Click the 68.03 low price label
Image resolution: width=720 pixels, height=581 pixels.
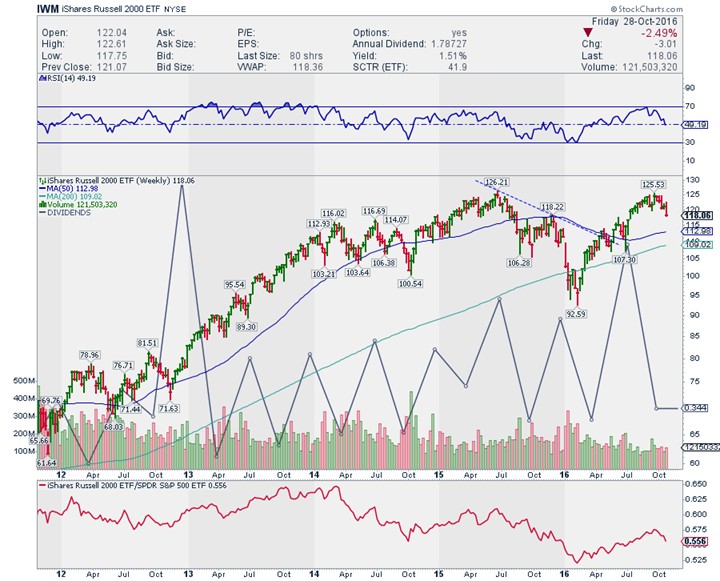point(113,427)
